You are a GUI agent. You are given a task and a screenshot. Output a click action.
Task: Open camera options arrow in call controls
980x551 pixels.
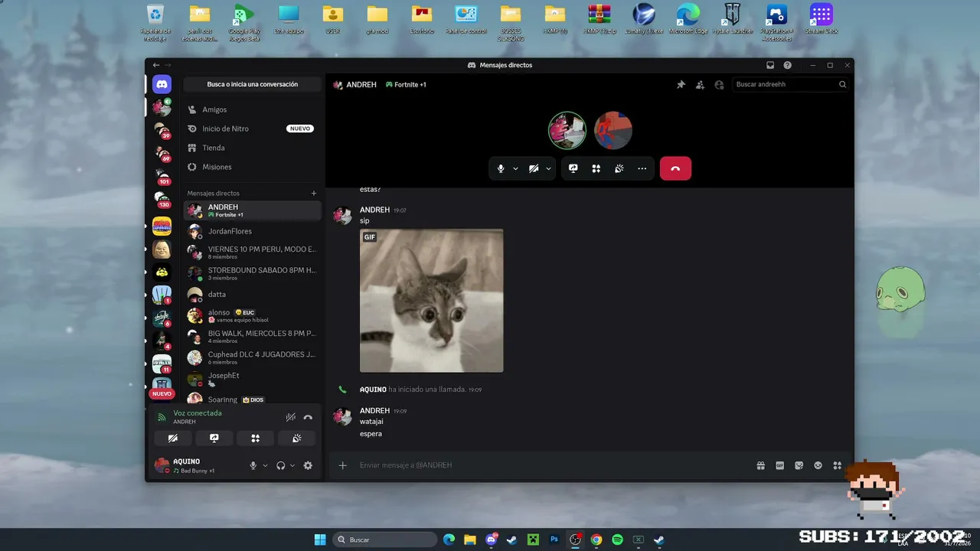[x=548, y=168]
